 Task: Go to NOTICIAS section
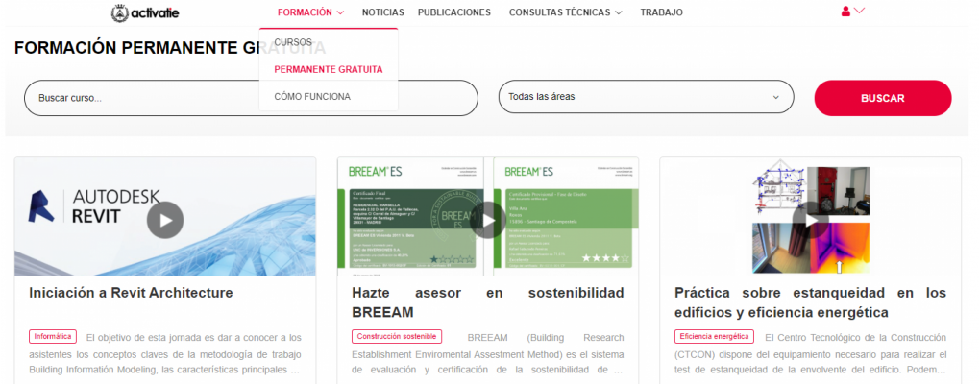click(x=383, y=12)
